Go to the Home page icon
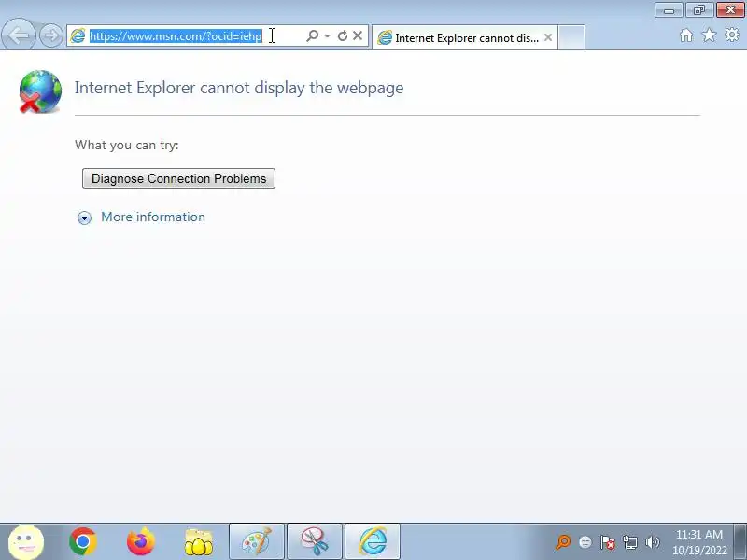747x560 pixels. [x=686, y=35]
